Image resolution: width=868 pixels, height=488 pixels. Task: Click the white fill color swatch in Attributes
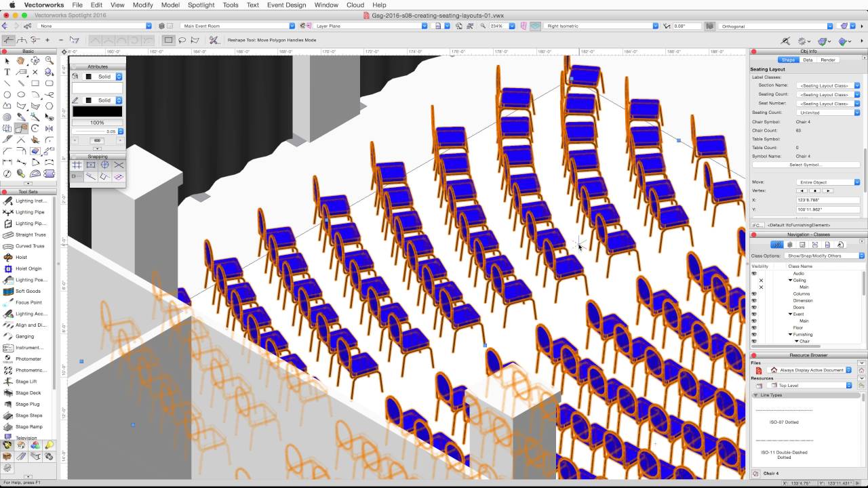click(x=98, y=88)
